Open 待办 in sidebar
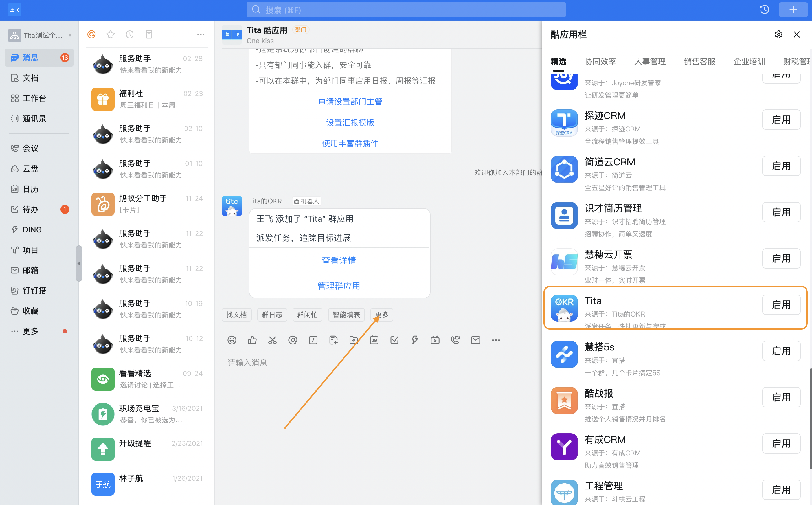This screenshot has width=812, height=505. [x=39, y=209]
